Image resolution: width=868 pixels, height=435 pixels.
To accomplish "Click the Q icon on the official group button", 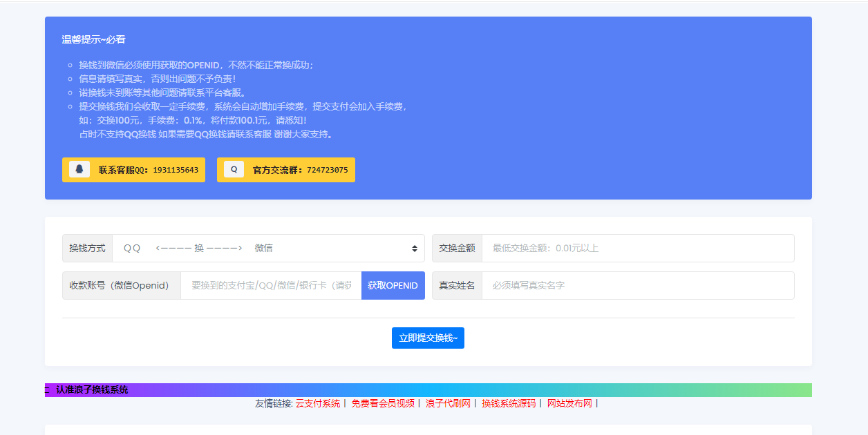I will [x=232, y=169].
